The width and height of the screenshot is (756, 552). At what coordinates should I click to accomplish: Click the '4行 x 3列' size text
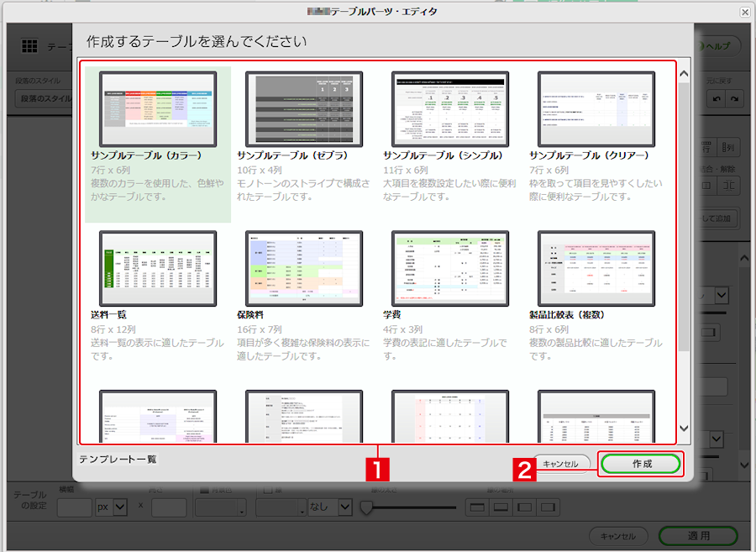pos(402,329)
